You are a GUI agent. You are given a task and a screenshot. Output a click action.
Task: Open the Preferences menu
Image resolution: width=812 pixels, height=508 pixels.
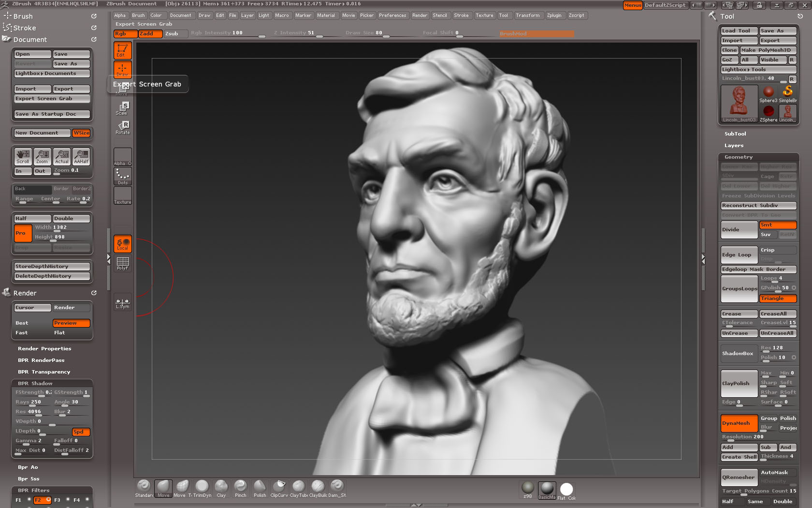point(393,15)
